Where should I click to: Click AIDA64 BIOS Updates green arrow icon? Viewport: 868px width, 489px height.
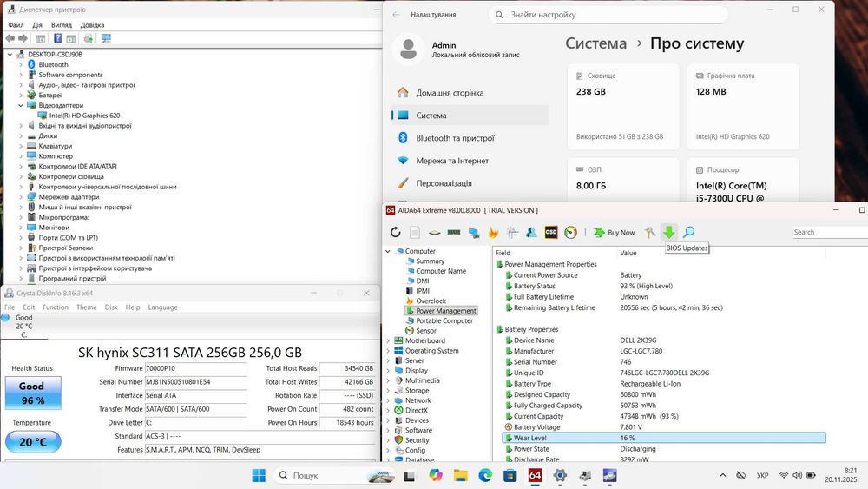point(669,233)
